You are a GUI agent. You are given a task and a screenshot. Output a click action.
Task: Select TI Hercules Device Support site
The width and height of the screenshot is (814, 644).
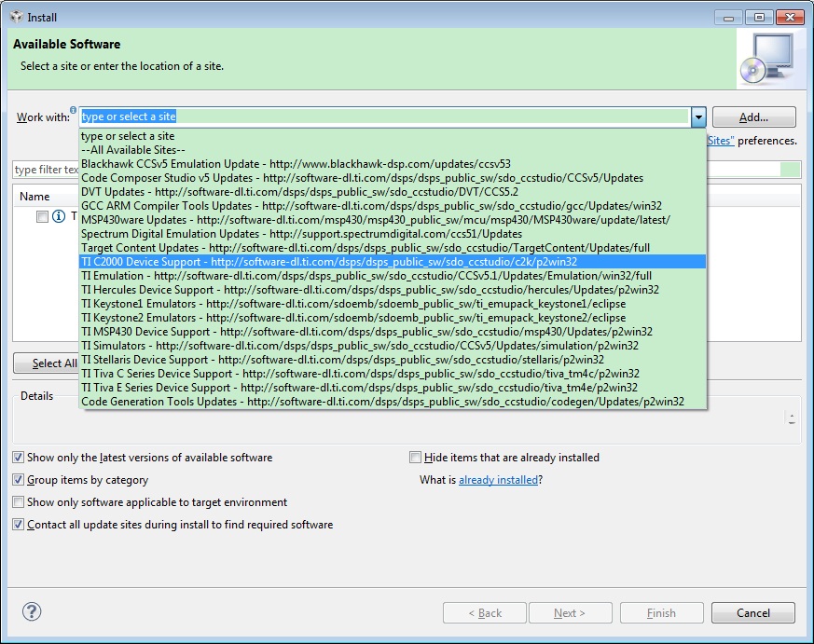393,290
